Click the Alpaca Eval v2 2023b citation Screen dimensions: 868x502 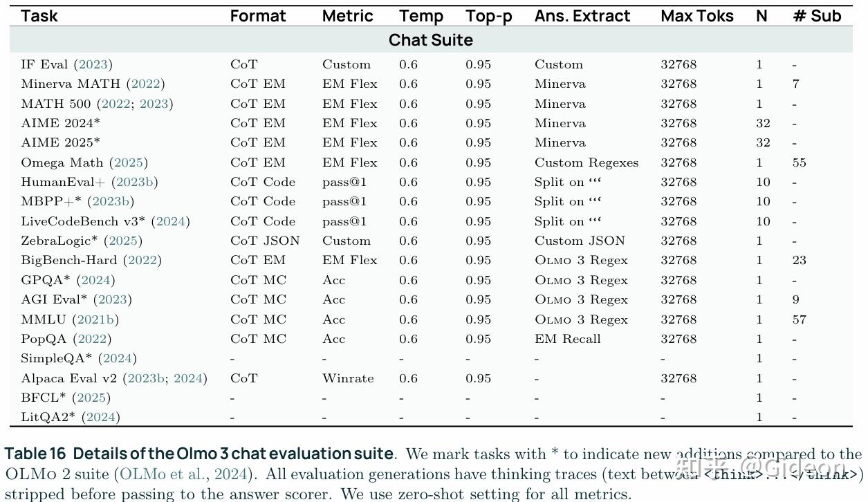pyautogui.click(x=146, y=378)
